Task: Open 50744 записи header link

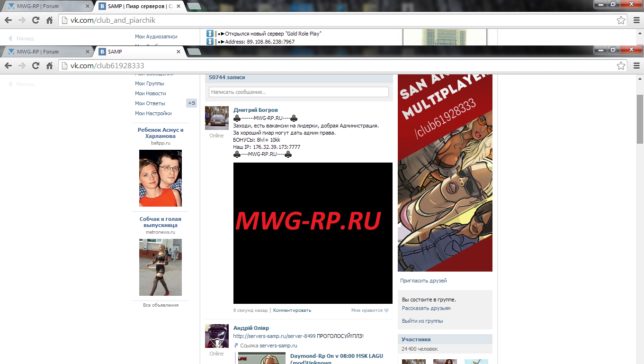Action: [227, 77]
